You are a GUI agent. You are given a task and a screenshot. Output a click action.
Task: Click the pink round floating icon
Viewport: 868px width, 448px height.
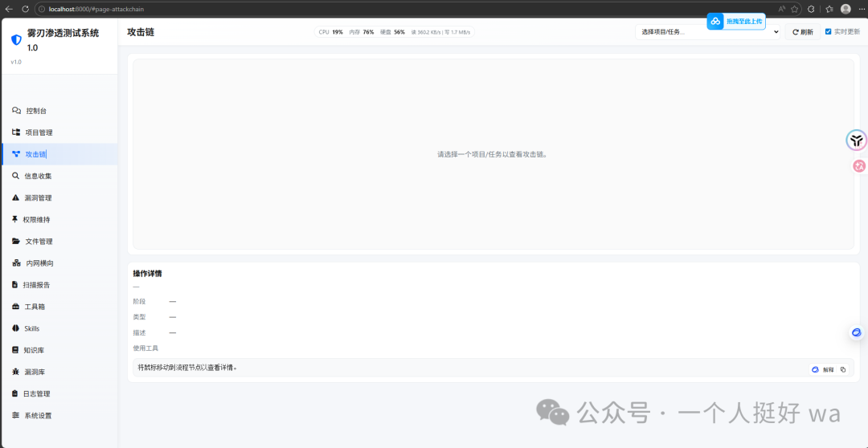pos(859,165)
